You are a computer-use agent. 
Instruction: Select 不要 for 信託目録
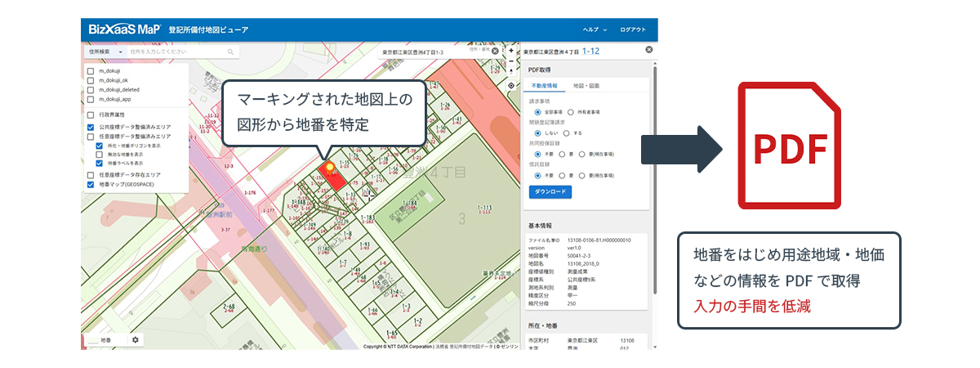537,175
